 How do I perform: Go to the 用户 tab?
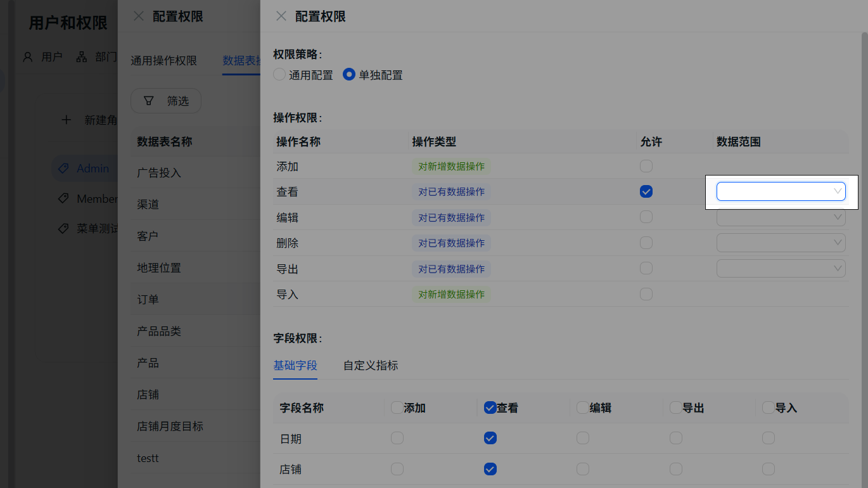[x=42, y=57]
